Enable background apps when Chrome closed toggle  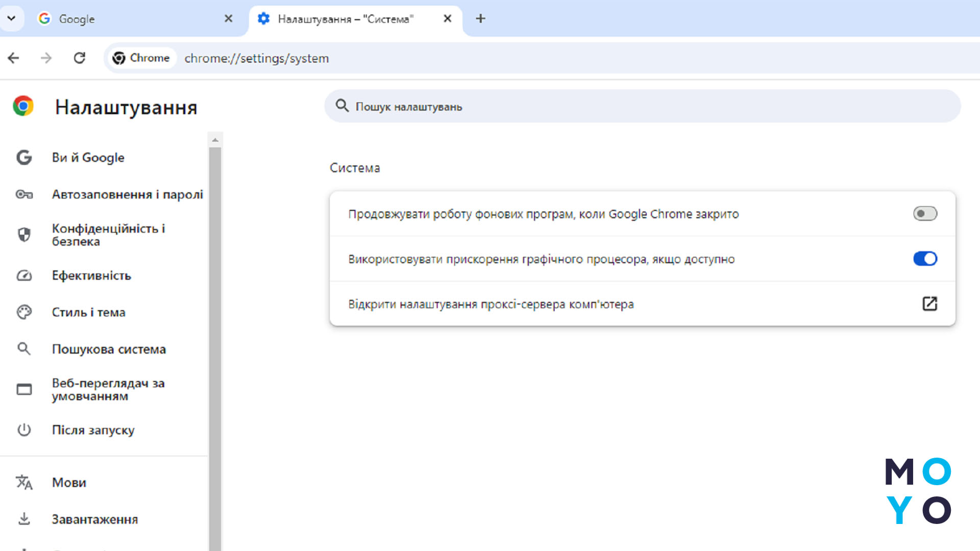click(x=925, y=214)
